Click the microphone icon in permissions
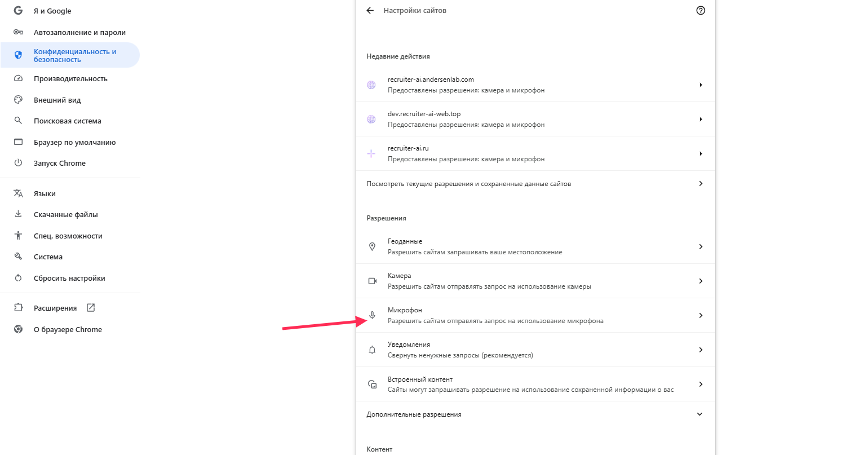Screen dimensions: 868x455 tap(372, 316)
